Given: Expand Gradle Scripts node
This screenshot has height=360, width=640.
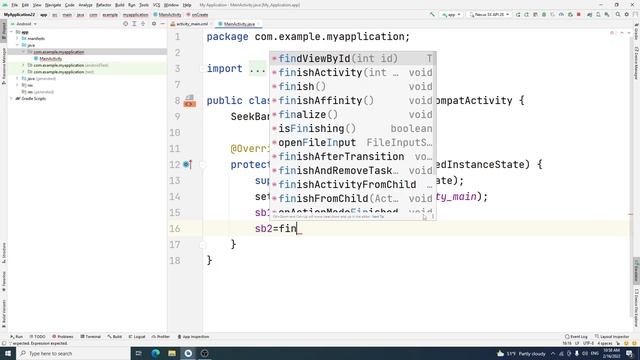Looking at the screenshot, I should click(12, 98).
